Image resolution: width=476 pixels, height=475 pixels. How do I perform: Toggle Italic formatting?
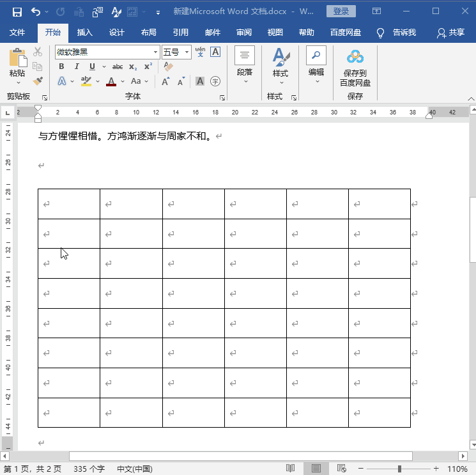77,66
